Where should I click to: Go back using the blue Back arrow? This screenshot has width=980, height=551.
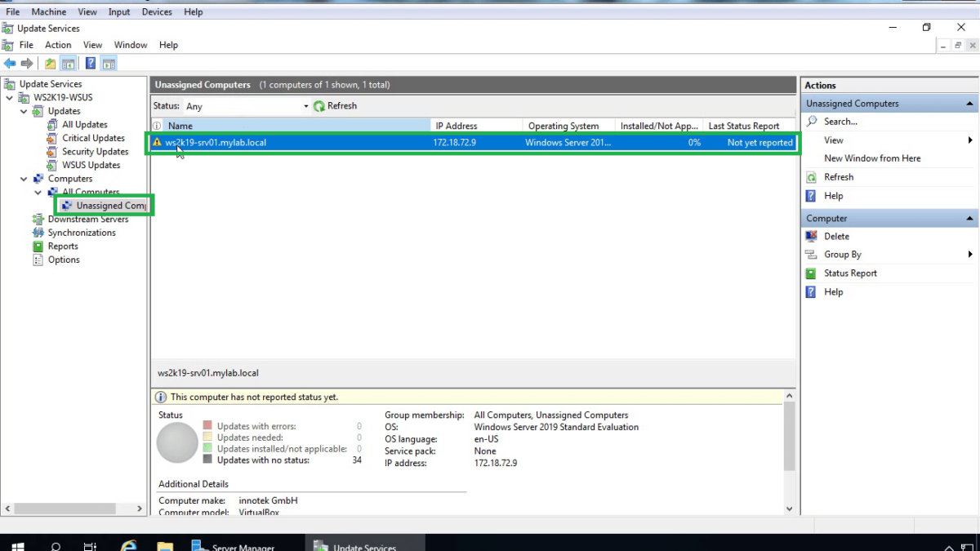[10, 64]
